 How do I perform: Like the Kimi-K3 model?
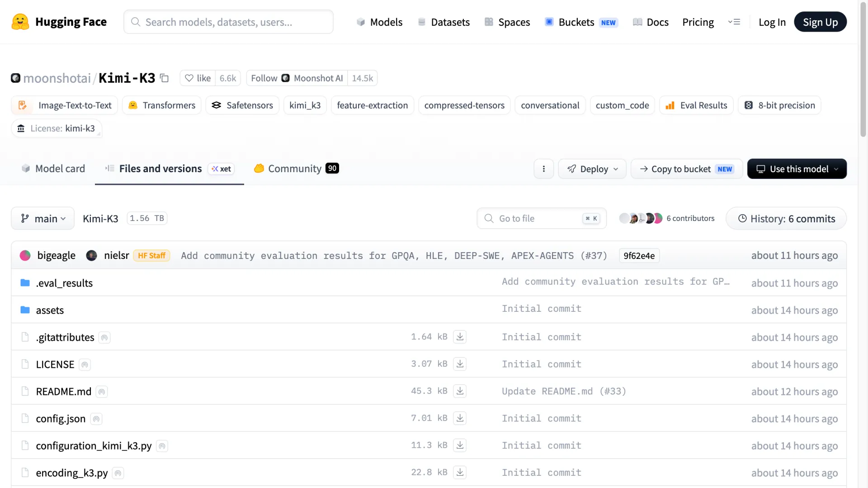click(198, 78)
